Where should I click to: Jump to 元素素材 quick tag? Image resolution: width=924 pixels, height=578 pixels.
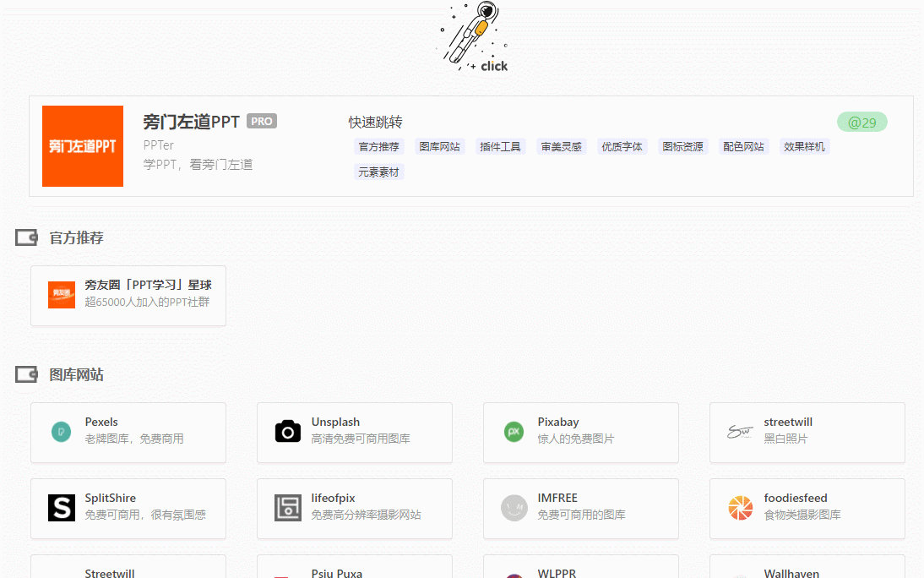379,172
